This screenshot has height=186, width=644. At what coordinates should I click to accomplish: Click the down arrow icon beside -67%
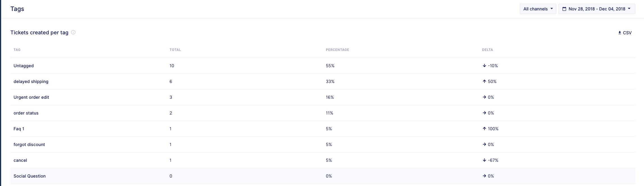coord(484,160)
